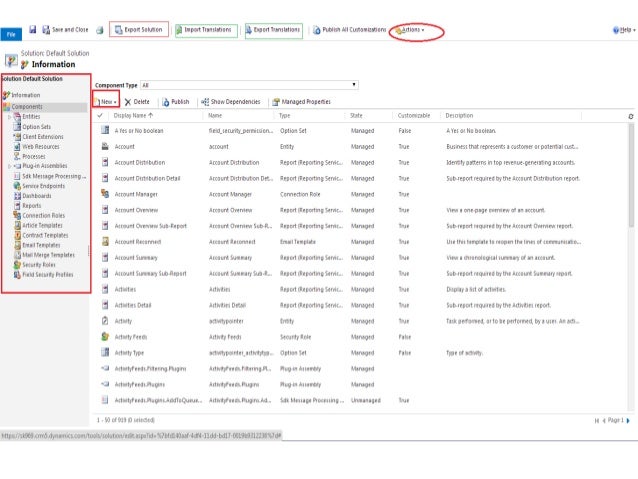This screenshot has height=479, width=638.
Task: Click the Show Dependencies icon
Action: pos(203,101)
